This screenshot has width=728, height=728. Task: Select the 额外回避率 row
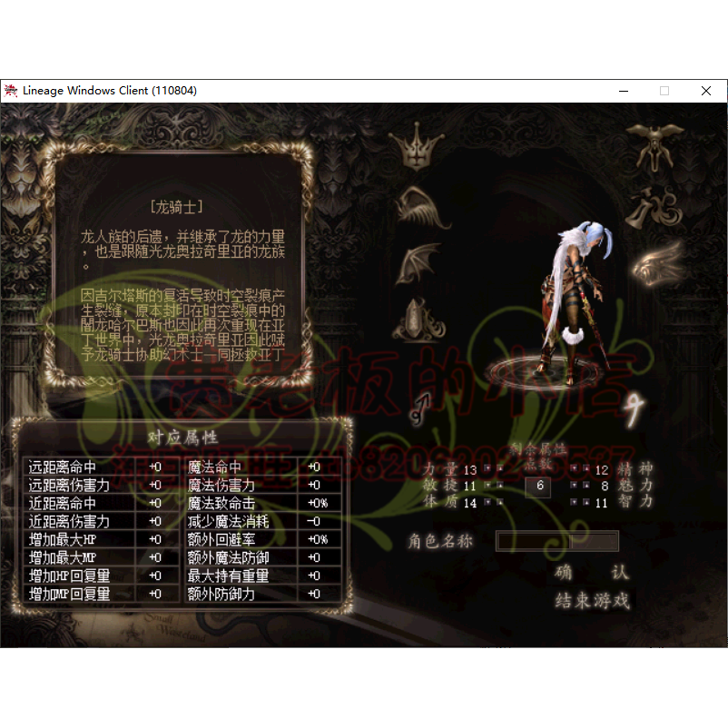click(263, 539)
